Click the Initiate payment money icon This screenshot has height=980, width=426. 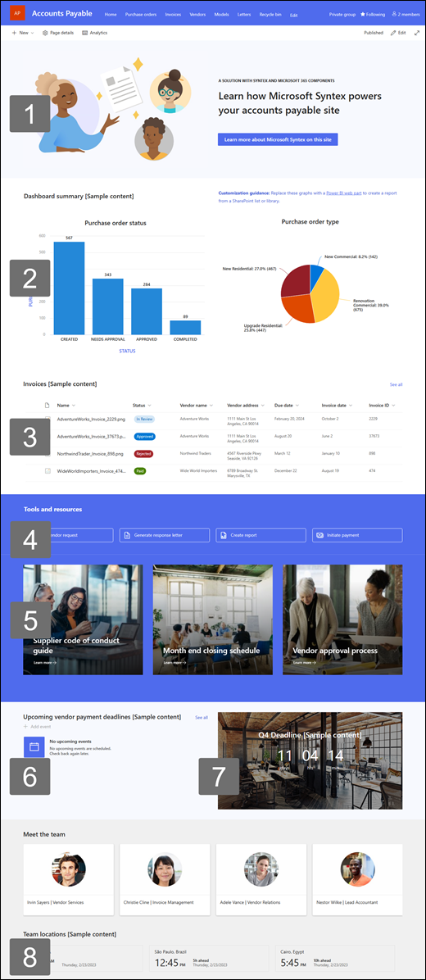click(319, 536)
